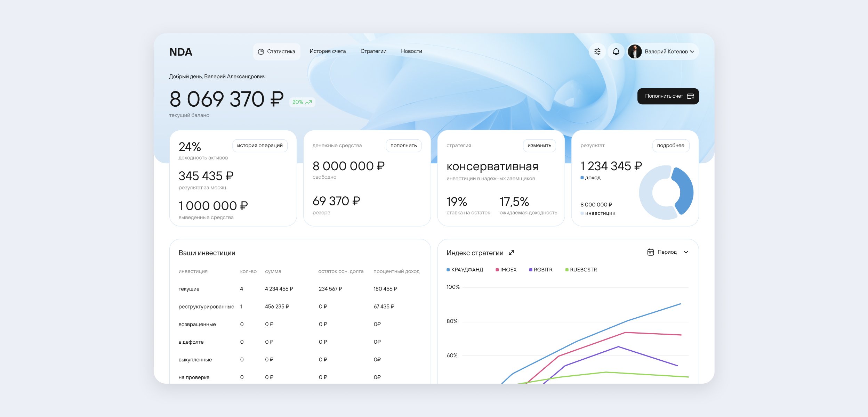Expand the Период dropdown chevron

point(686,252)
